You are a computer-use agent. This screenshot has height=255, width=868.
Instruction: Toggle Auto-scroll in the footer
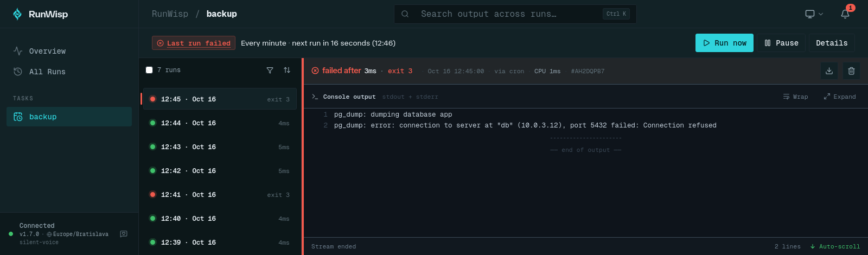(x=835, y=246)
